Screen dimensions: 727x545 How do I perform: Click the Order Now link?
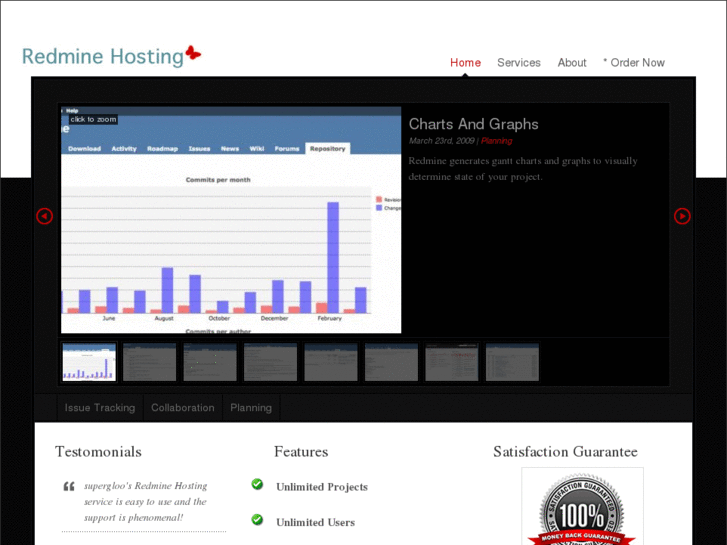634,63
